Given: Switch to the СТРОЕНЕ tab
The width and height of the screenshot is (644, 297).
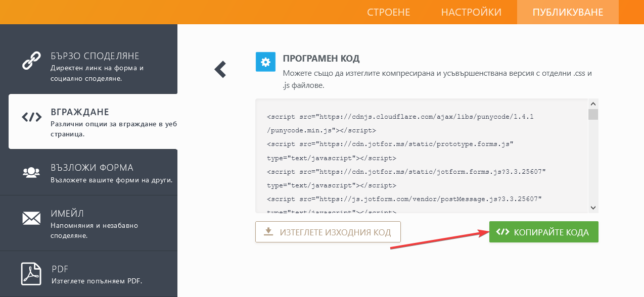Looking at the screenshot, I should click(x=388, y=12).
